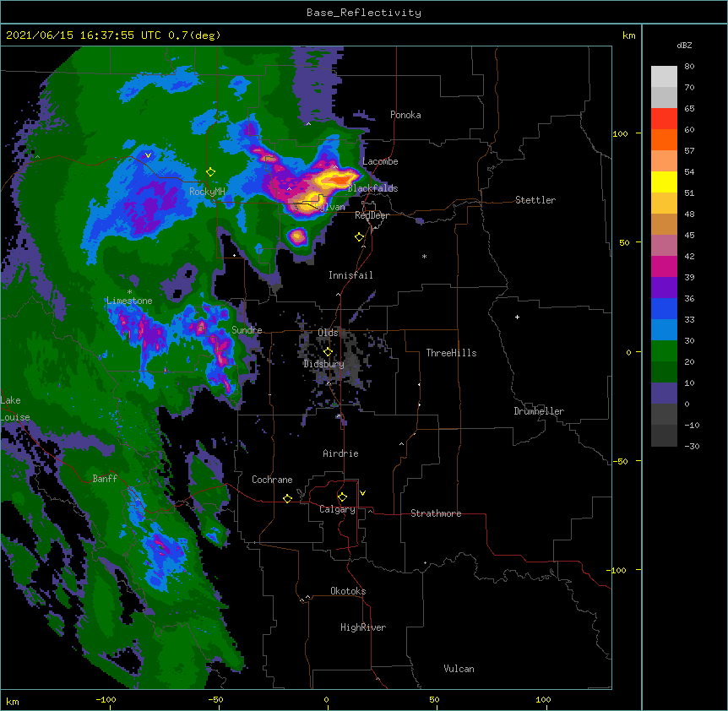Click the yellow V marker east of Calgary
Image resolution: width=728 pixels, height=711 pixels.
click(x=362, y=493)
